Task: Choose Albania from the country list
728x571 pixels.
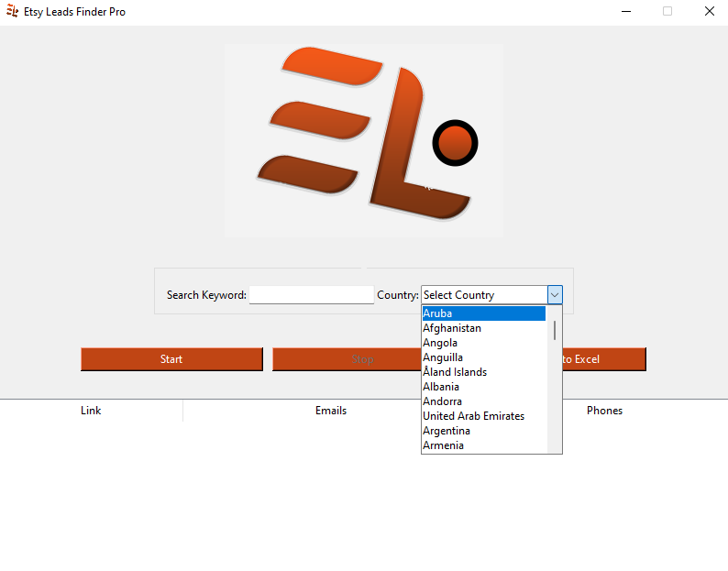Action: 484,387
